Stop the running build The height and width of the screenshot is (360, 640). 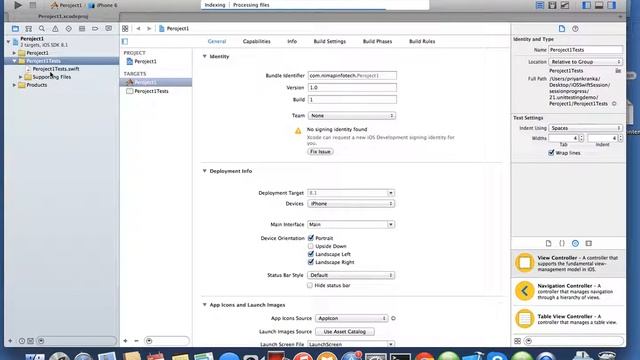[33, 5]
